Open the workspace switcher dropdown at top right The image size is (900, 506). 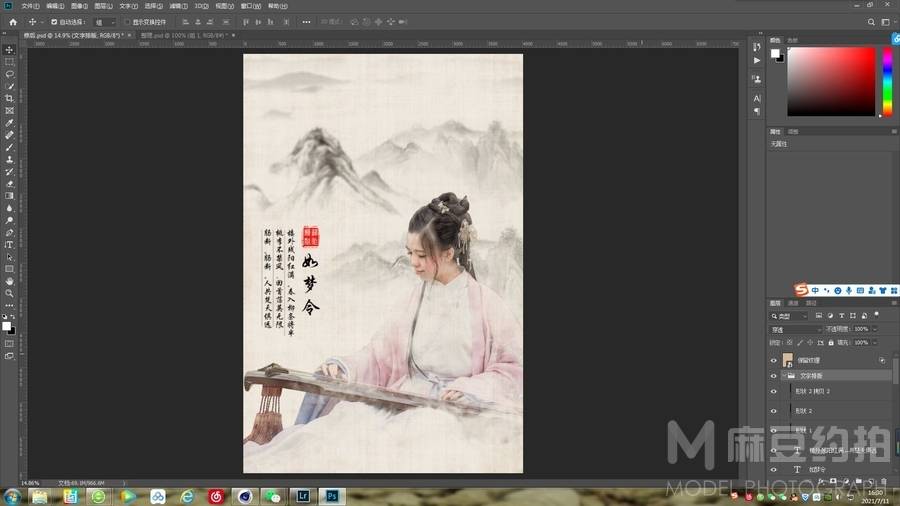pyautogui.click(x=886, y=22)
